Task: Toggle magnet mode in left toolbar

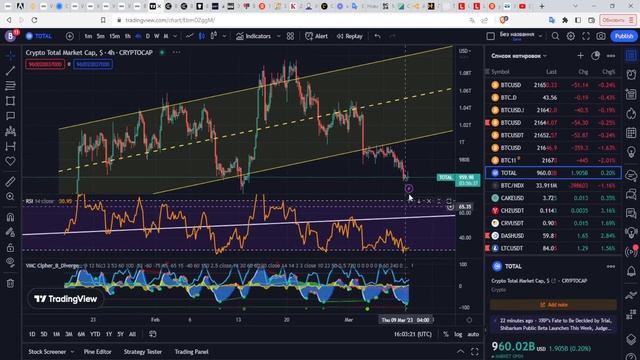Action: pos(10,217)
